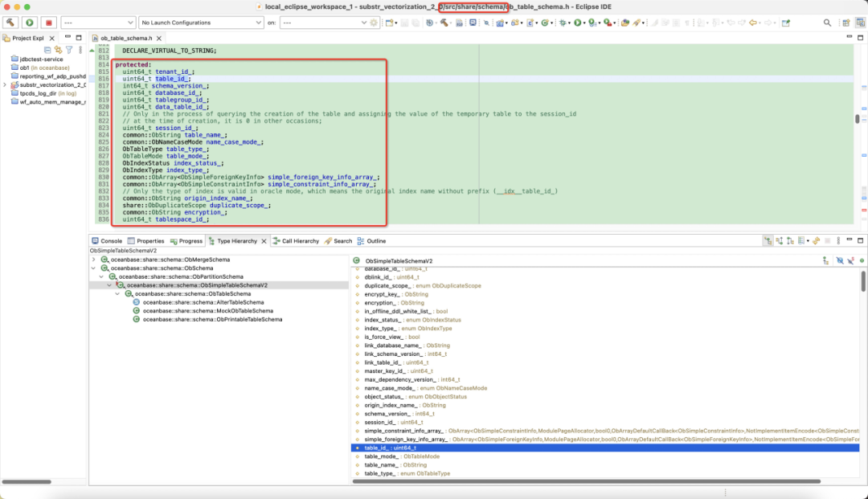Expand the ObMergeSchema hierarchy node
The height and width of the screenshot is (499, 868).
click(x=93, y=260)
